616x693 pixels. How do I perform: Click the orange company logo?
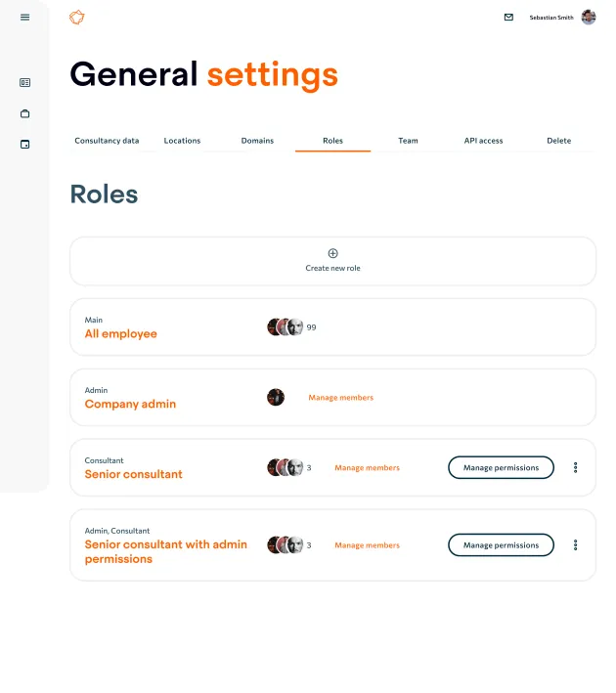(x=76, y=18)
